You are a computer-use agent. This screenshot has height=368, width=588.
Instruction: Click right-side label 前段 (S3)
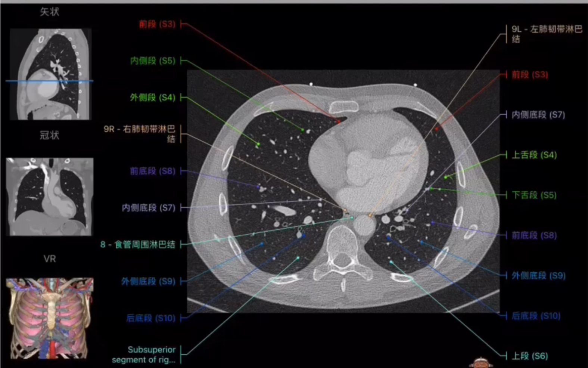click(x=530, y=75)
